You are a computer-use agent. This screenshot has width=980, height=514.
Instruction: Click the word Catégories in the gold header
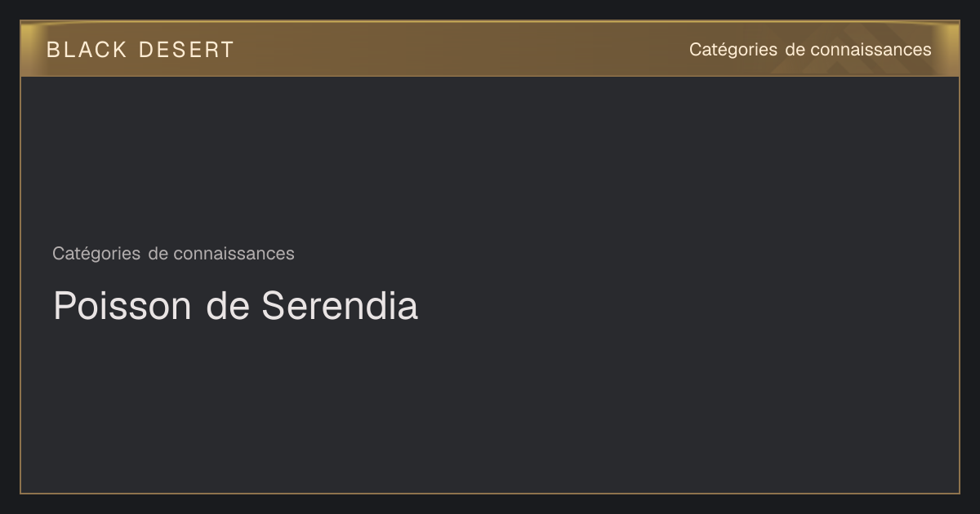[733, 50]
